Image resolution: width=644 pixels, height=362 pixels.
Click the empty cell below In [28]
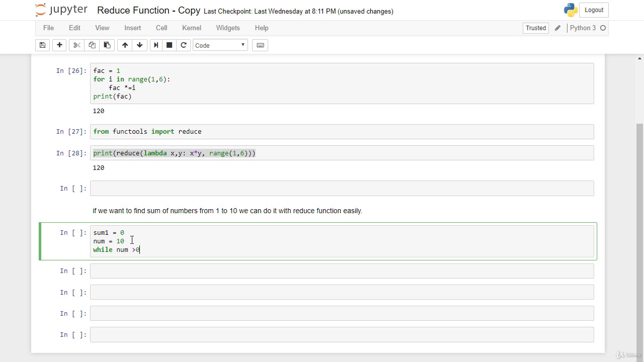(x=342, y=189)
